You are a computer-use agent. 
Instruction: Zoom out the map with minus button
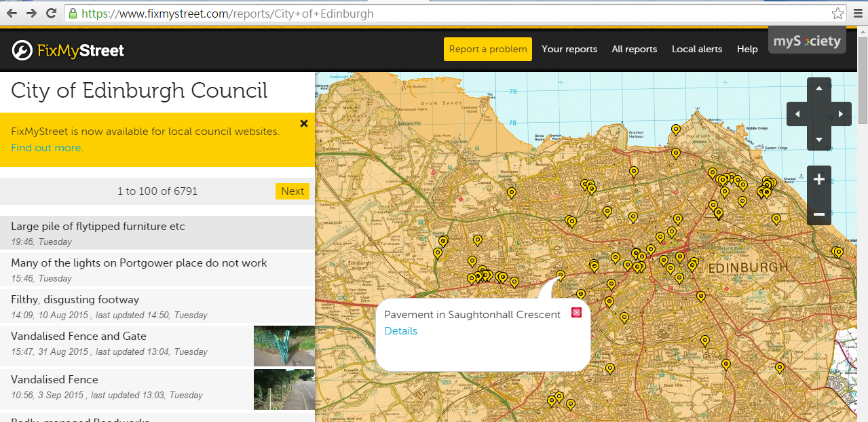coord(818,214)
